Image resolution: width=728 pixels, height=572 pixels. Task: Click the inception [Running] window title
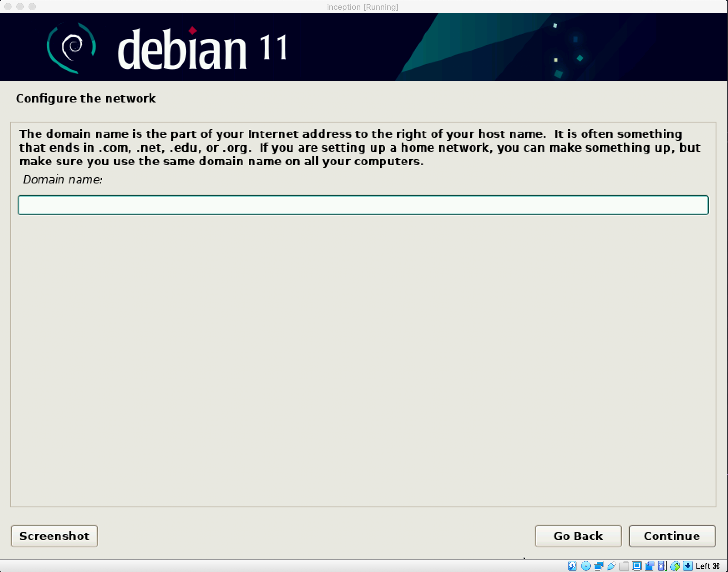363,7
